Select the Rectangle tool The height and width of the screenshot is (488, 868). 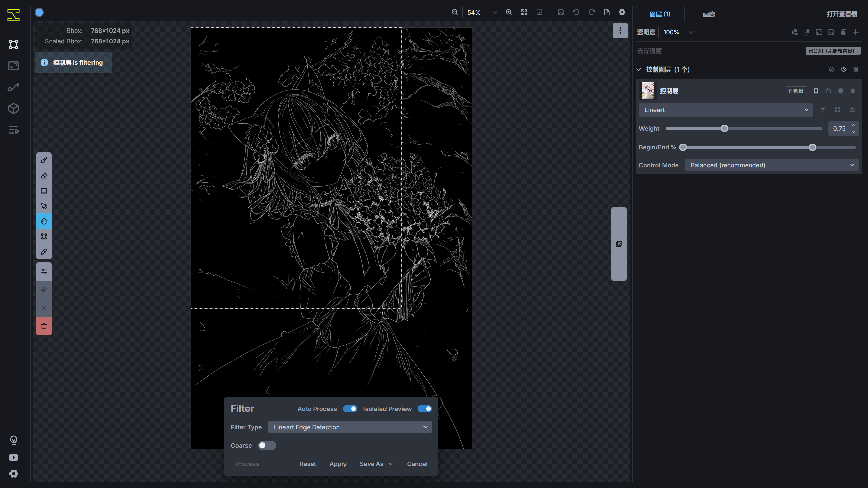(44, 191)
